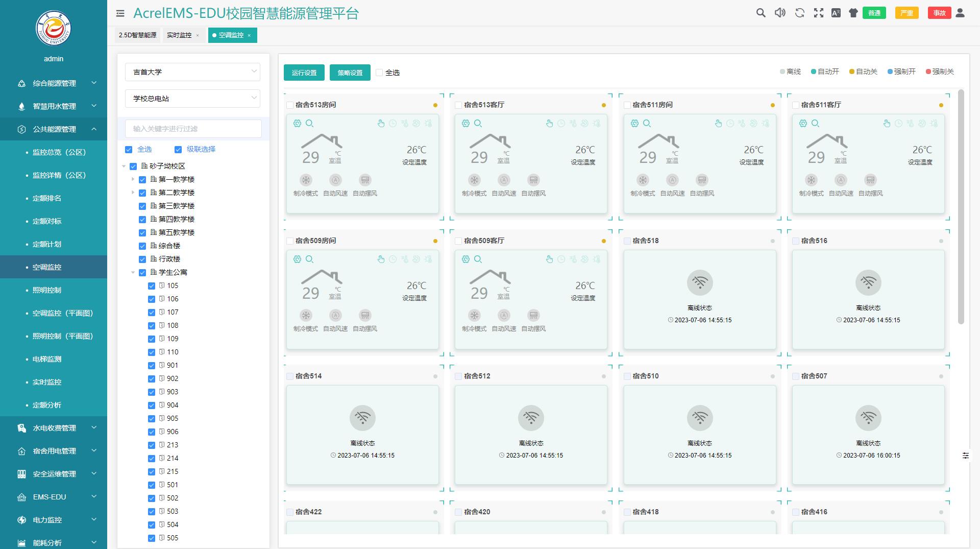This screenshot has width=980, height=549.
Task: Collapse 公共能源管理 sidebar menu
Action: 54,129
